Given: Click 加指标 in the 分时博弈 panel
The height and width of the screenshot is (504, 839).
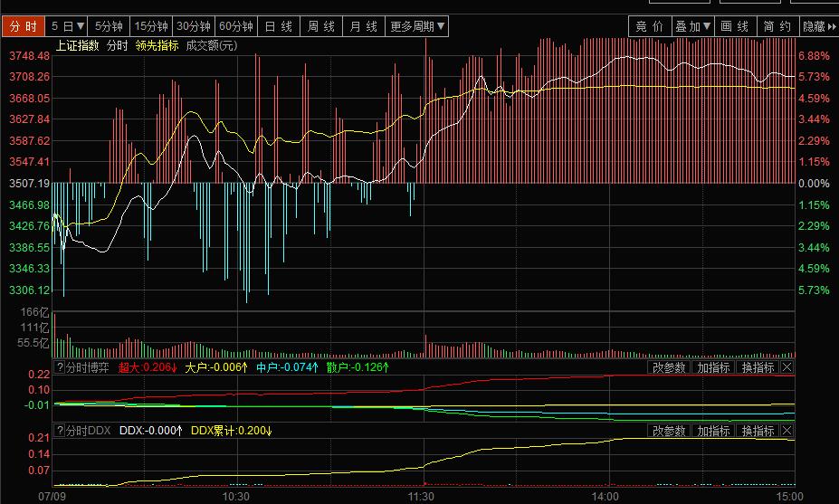Looking at the screenshot, I should point(713,367).
